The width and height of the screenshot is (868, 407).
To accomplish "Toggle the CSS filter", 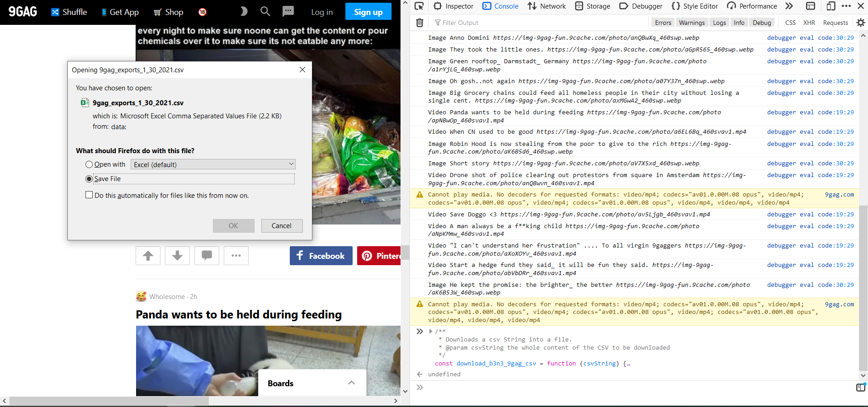I will [790, 23].
